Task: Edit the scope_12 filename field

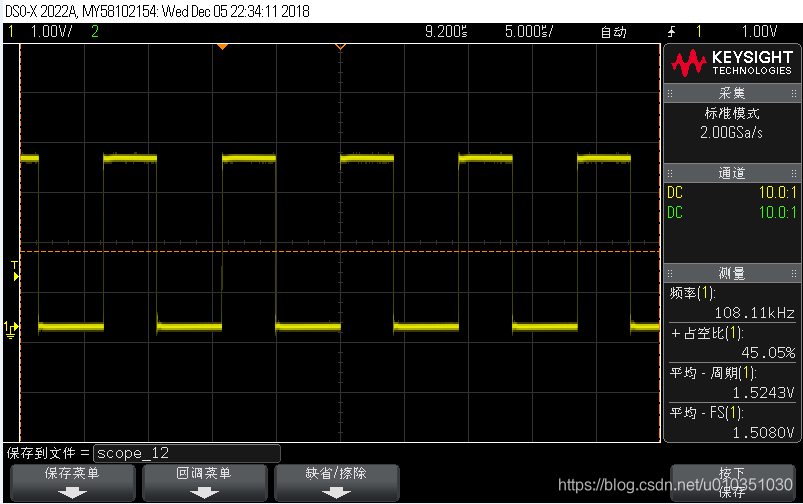Action: click(x=187, y=453)
